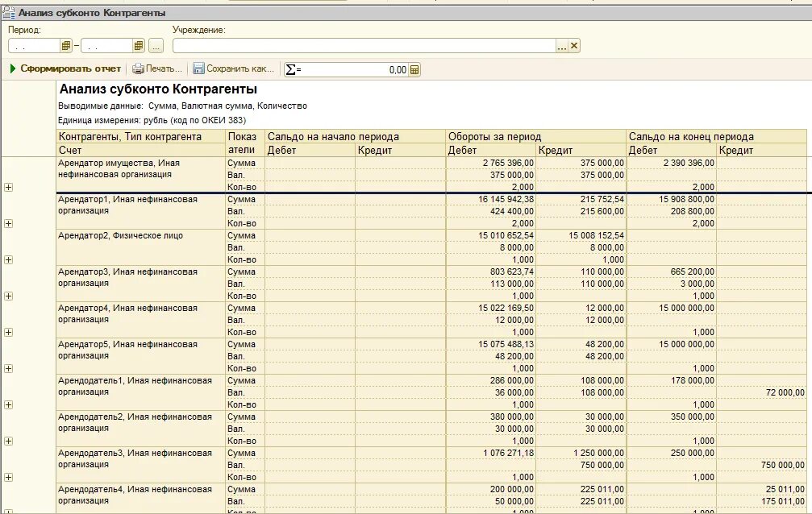Open calendar for period start date
The height and width of the screenshot is (514, 812).
pos(66,46)
